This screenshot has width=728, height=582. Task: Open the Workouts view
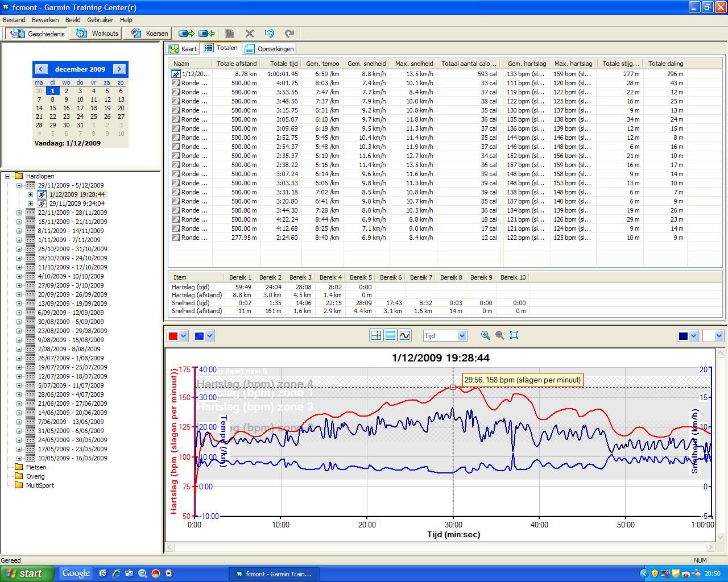(98, 34)
